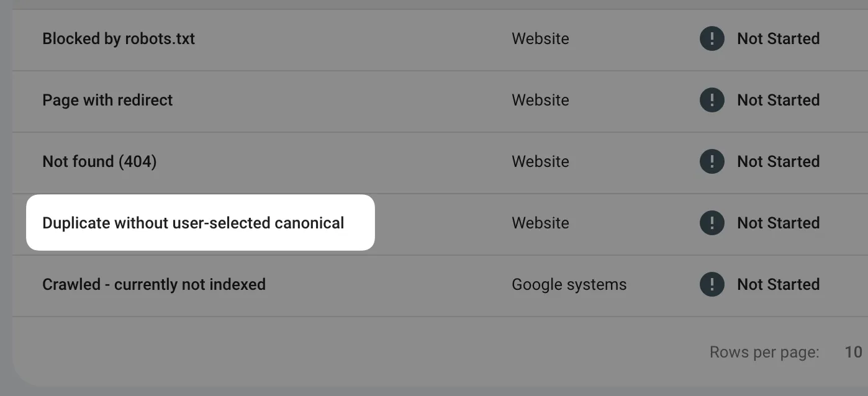Click the exclamation status icon for Page with redirect

(x=712, y=100)
